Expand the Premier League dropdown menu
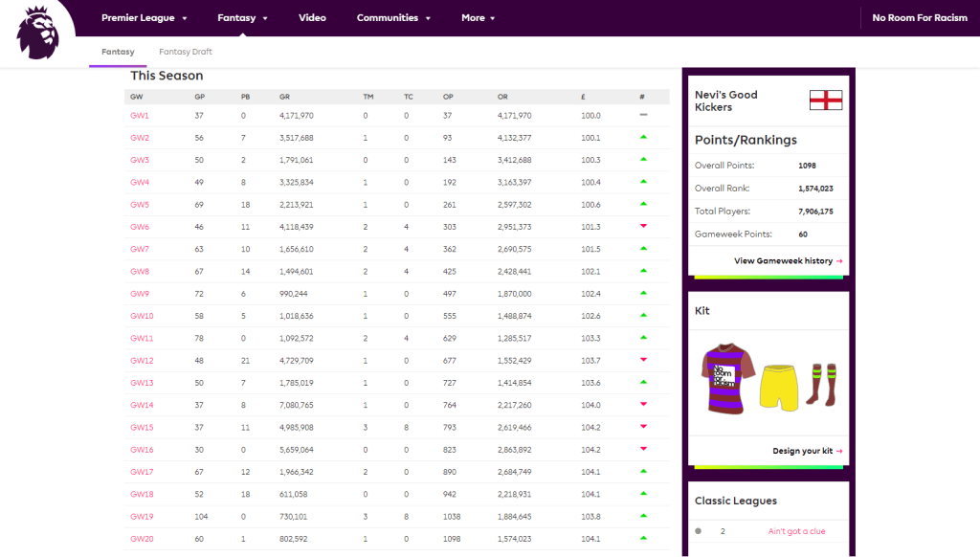This screenshot has height=557, width=980. pos(144,18)
